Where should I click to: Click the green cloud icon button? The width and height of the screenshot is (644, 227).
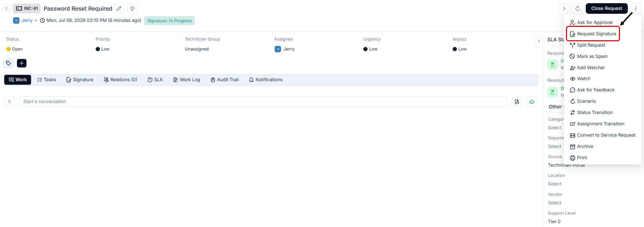(x=532, y=102)
